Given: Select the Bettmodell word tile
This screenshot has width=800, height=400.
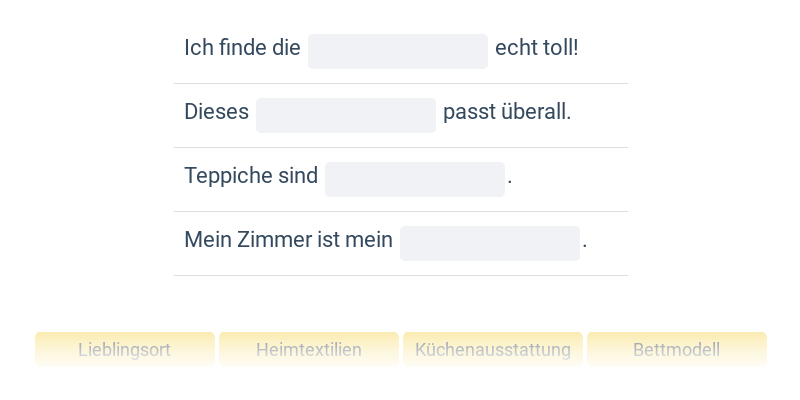Looking at the screenshot, I should pos(677,349).
